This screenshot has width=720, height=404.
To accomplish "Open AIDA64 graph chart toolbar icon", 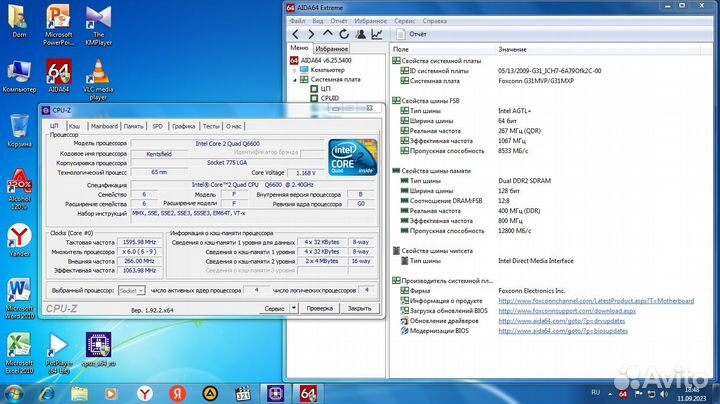I will [x=377, y=34].
